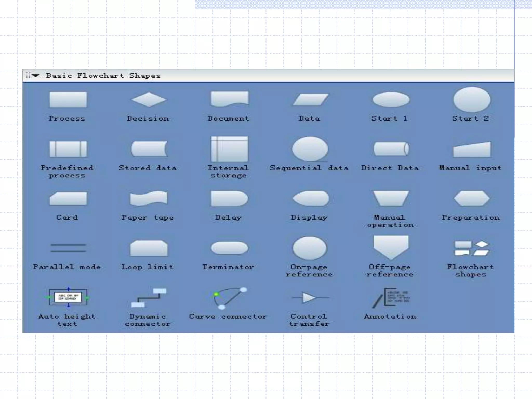Collapse the Basic Flowchart Shapes arrow
This screenshot has width=532, height=399.
[x=36, y=76]
